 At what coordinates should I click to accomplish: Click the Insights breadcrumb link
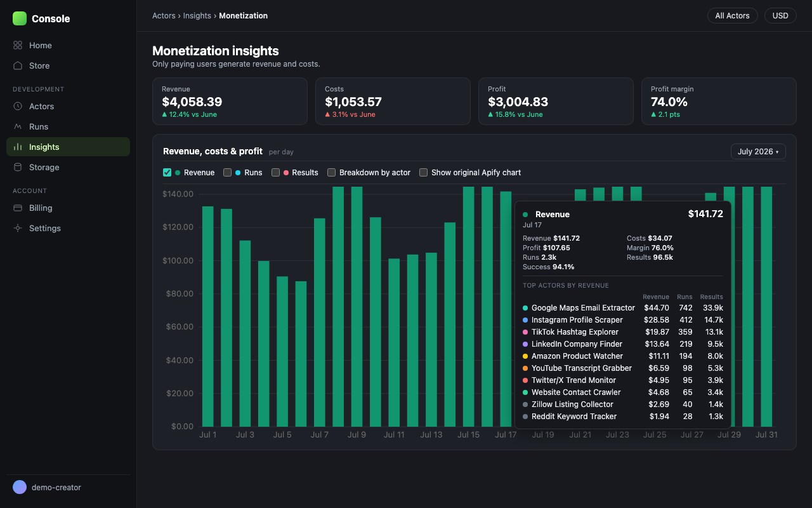click(197, 15)
